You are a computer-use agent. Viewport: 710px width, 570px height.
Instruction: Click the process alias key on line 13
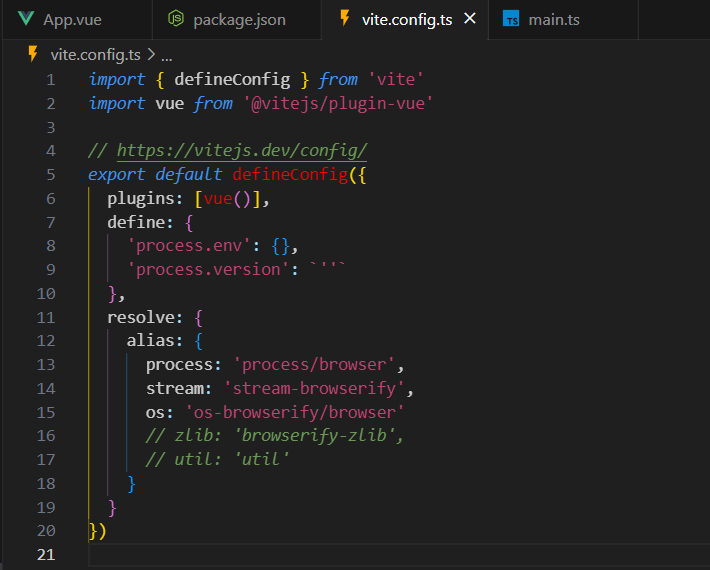coord(179,364)
